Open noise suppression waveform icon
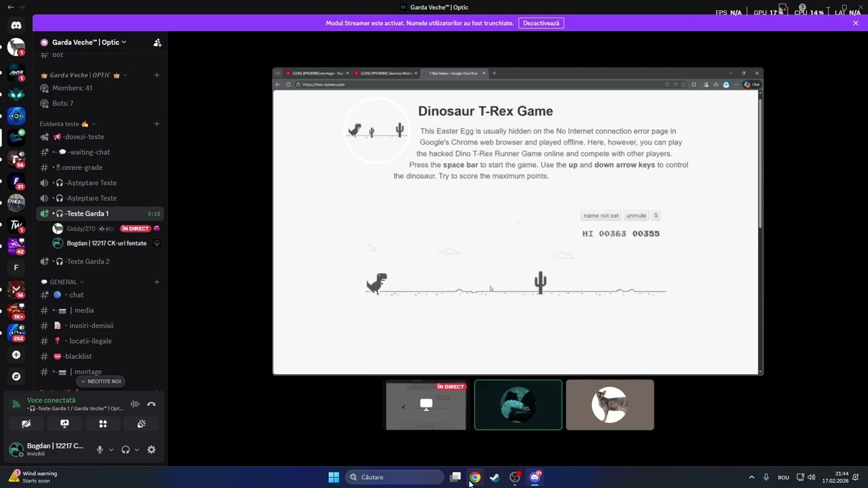Image resolution: width=868 pixels, height=488 pixels. pos(135,405)
